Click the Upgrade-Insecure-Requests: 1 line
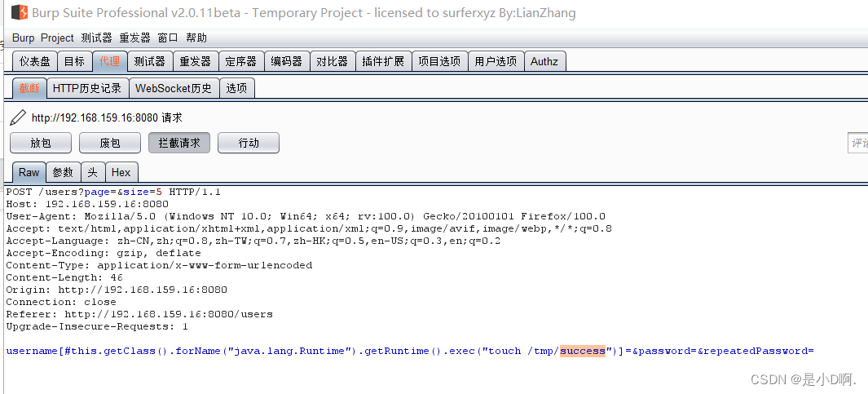 pos(97,326)
